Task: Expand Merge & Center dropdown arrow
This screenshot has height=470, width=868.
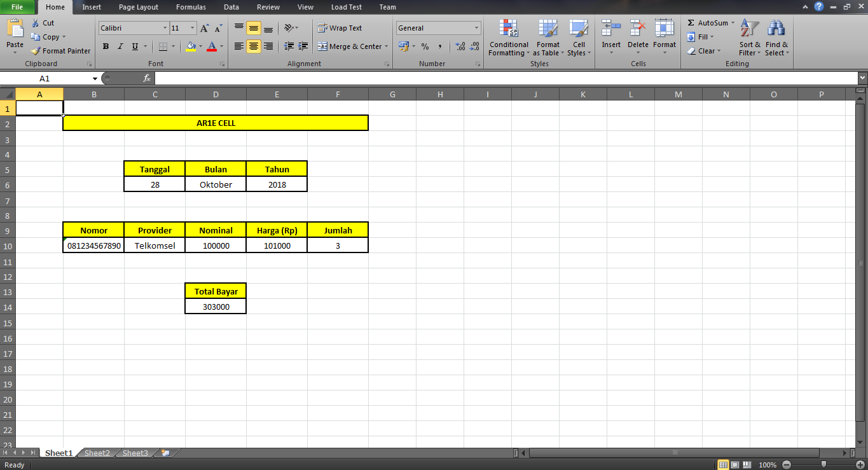Action: 386,46
